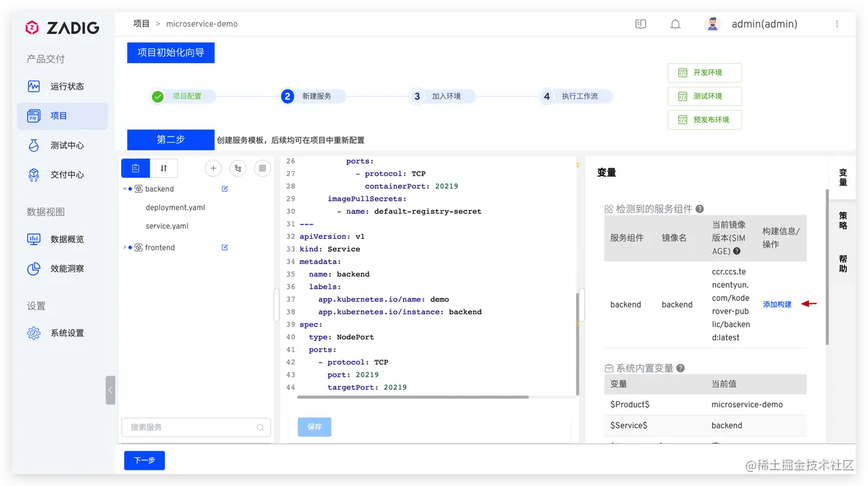Click the 运行状态 waveform icon

pyautogui.click(x=34, y=86)
